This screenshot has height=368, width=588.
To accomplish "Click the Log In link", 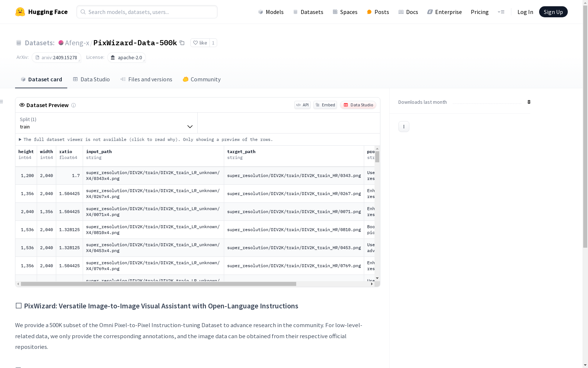I will [x=525, y=12].
